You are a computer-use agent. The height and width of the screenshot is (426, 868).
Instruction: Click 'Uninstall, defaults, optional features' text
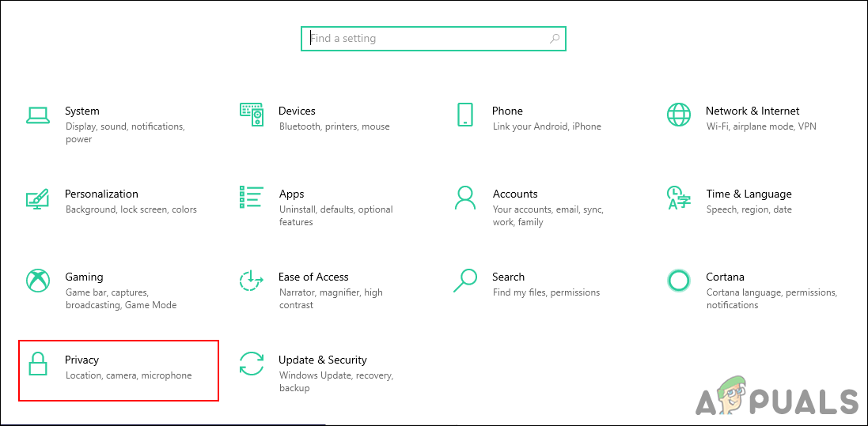tap(336, 216)
